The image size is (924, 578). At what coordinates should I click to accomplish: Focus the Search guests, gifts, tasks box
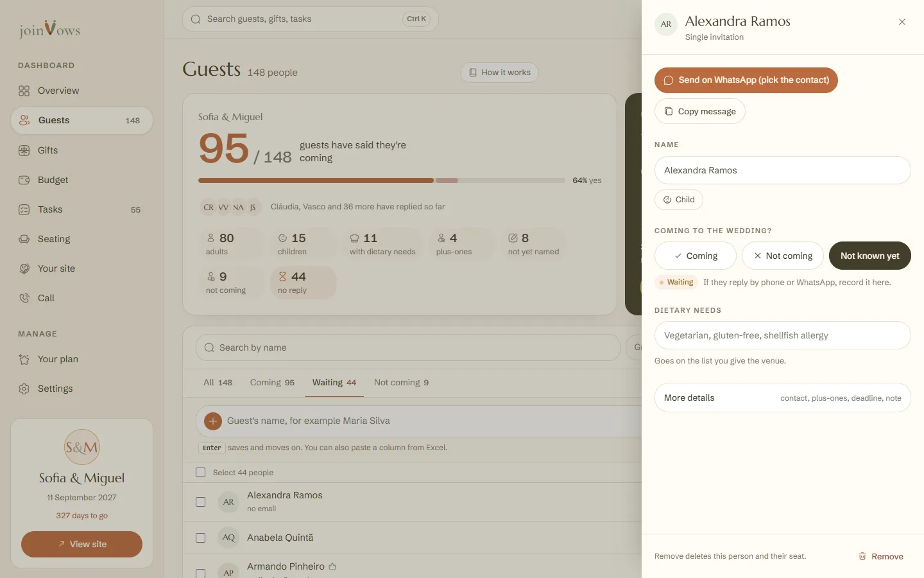point(311,19)
